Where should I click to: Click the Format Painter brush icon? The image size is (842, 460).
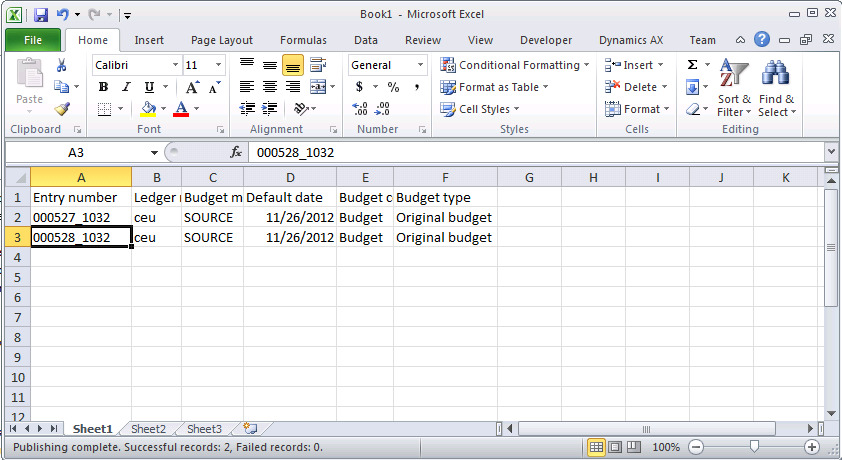[62, 108]
